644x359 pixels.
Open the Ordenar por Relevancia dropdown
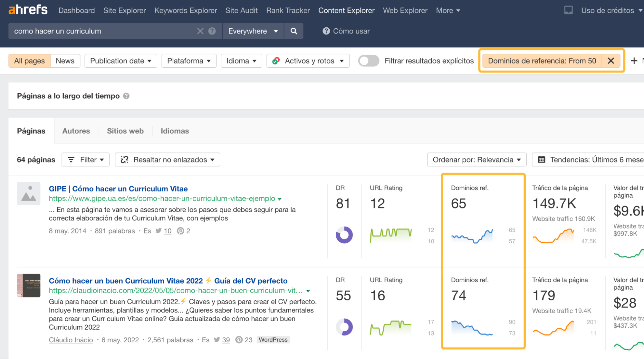coord(476,160)
